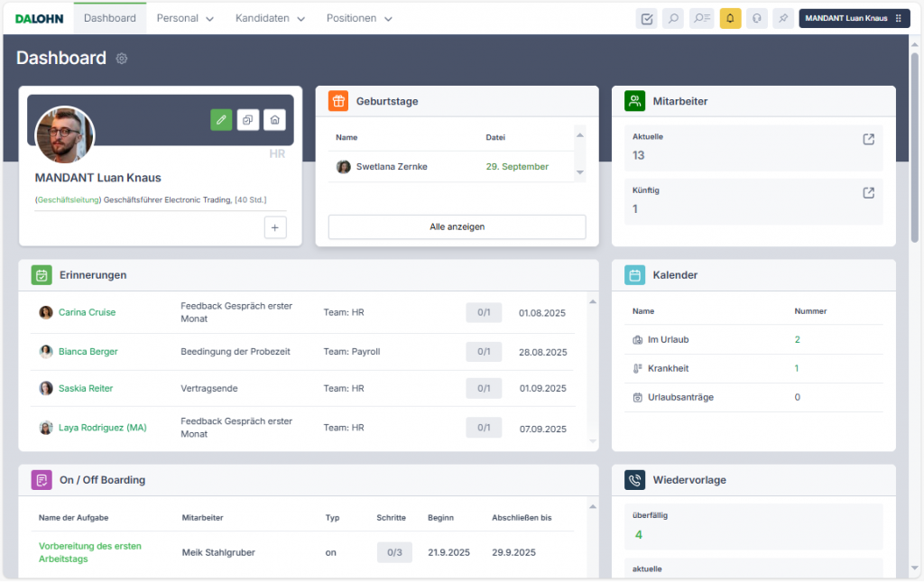924x582 pixels.
Task: Click the copy icon on the profile card
Action: coord(248,119)
